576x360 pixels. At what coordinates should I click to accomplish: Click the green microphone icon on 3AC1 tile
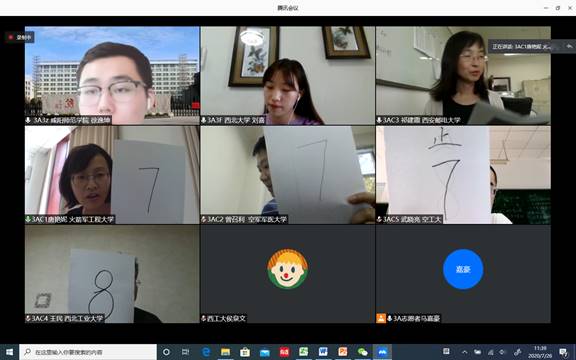click(28, 219)
